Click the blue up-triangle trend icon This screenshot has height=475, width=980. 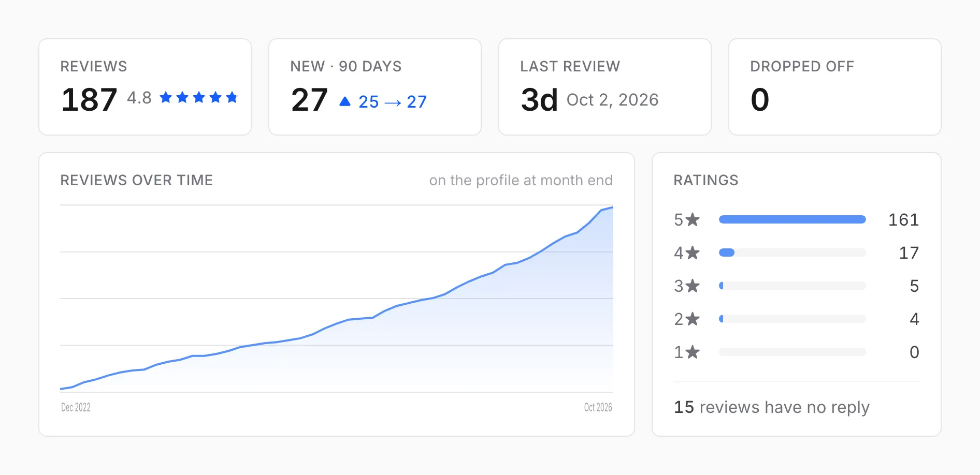click(345, 101)
